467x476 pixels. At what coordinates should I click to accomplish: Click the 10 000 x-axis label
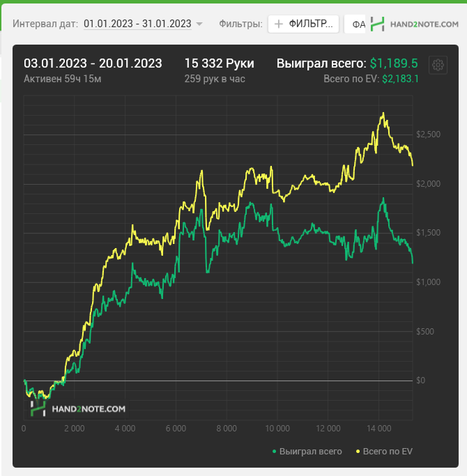(x=277, y=429)
